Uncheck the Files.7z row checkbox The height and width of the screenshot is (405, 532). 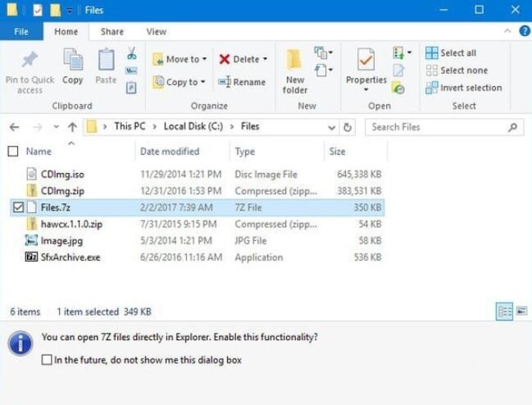coord(18,207)
